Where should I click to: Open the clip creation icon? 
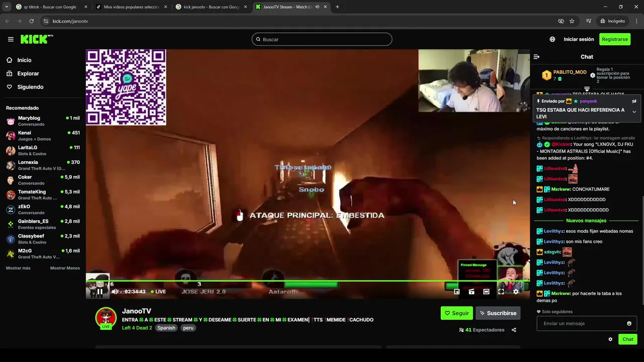pos(471,292)
